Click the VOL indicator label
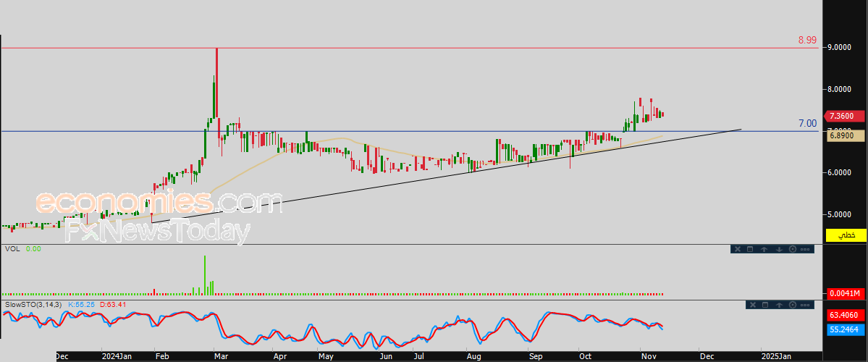This screenshot has height=362, width=868. [x=12, y=249]
